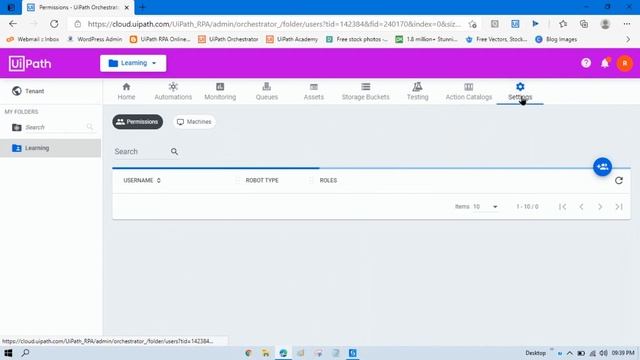640x360 pixels.
Task: Click the browser back arrow
Action: 13,24
